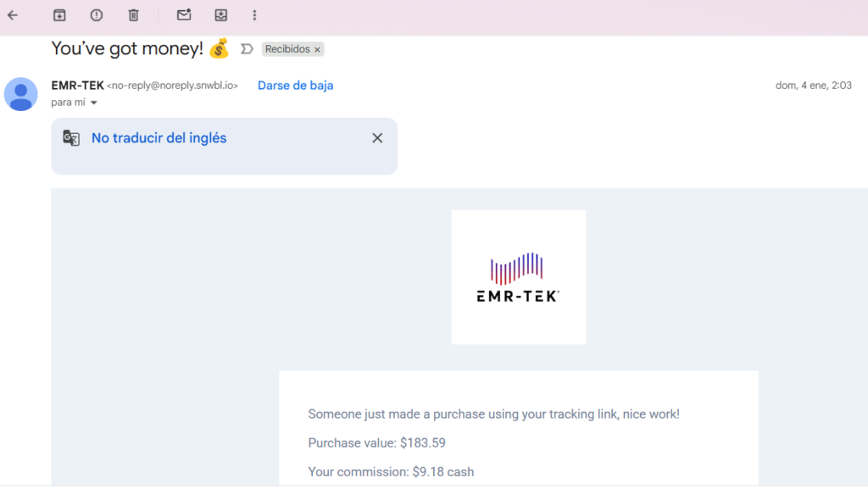Viewport: 868px width, 489px height.
Task: Delete the email with the trash icon
Action: point(134,15)
